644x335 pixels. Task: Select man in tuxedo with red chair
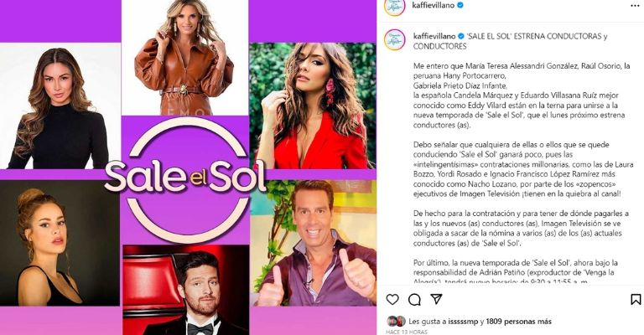coord(186,290)
